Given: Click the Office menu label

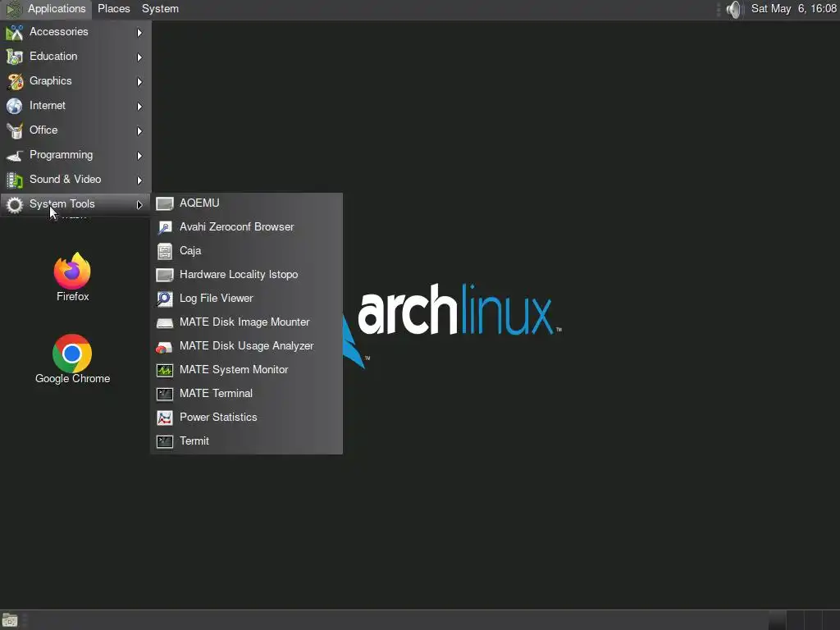Looking at the screenshot, I should pyautogui.click(x=43, y=130).
